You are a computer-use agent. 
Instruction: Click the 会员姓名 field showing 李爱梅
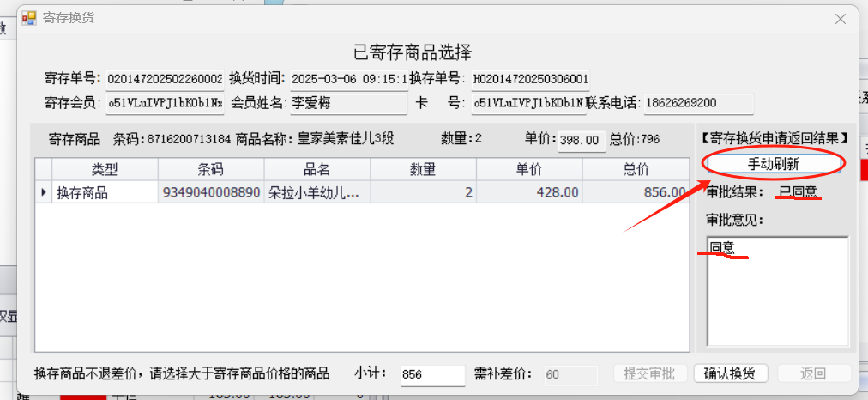(x=349, y=104)
